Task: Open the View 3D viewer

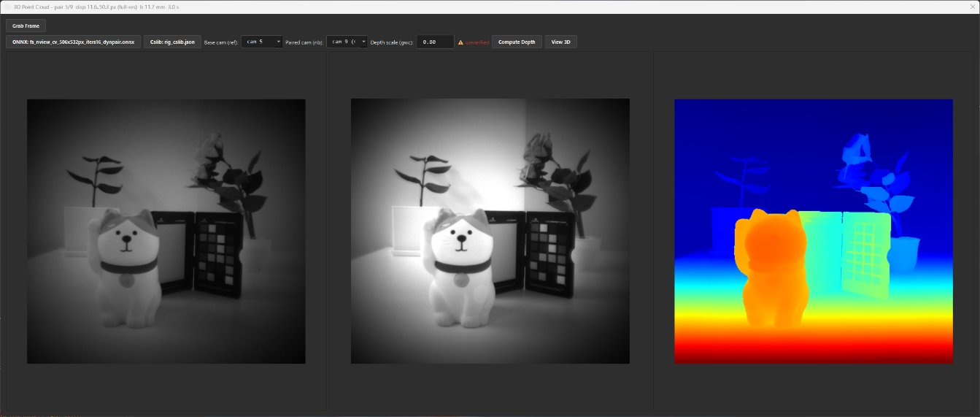Action: (561, 42)
